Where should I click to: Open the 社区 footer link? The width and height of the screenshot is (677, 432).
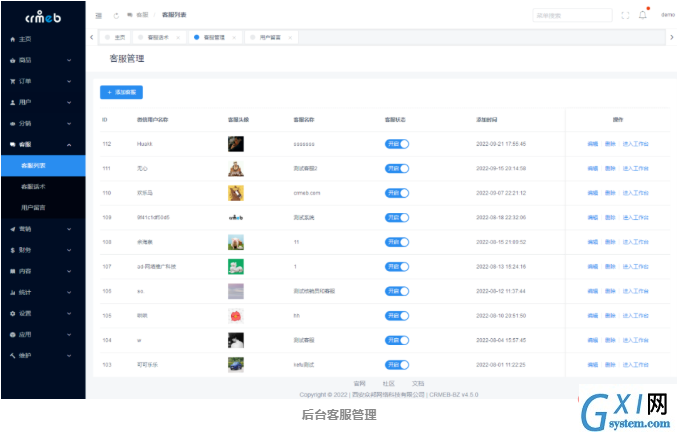[389, 383]
